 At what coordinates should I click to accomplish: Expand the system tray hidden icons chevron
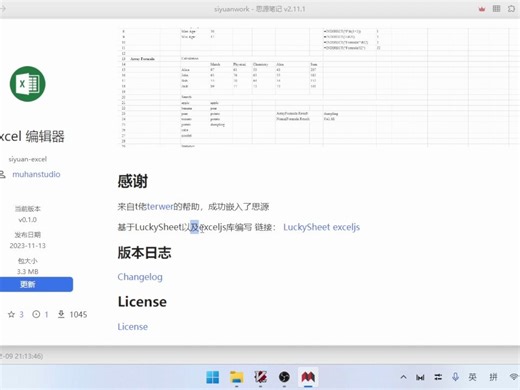pyautogui.click(x=403, y=377)
